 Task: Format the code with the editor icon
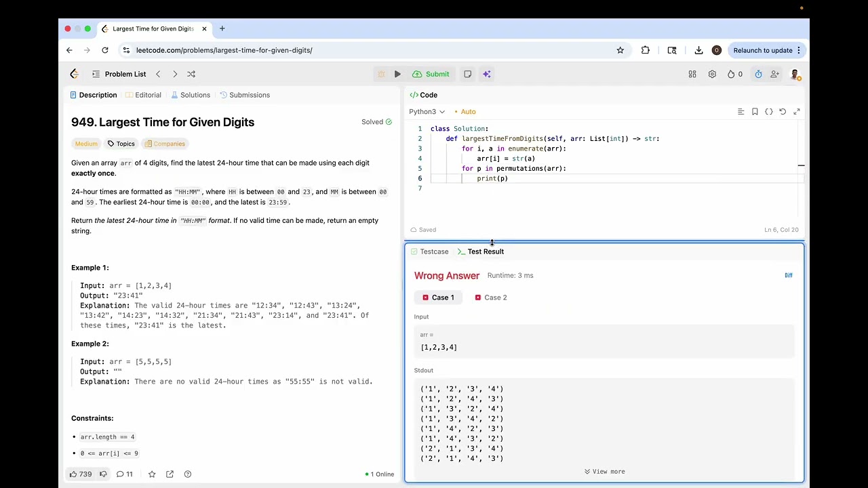741,112
